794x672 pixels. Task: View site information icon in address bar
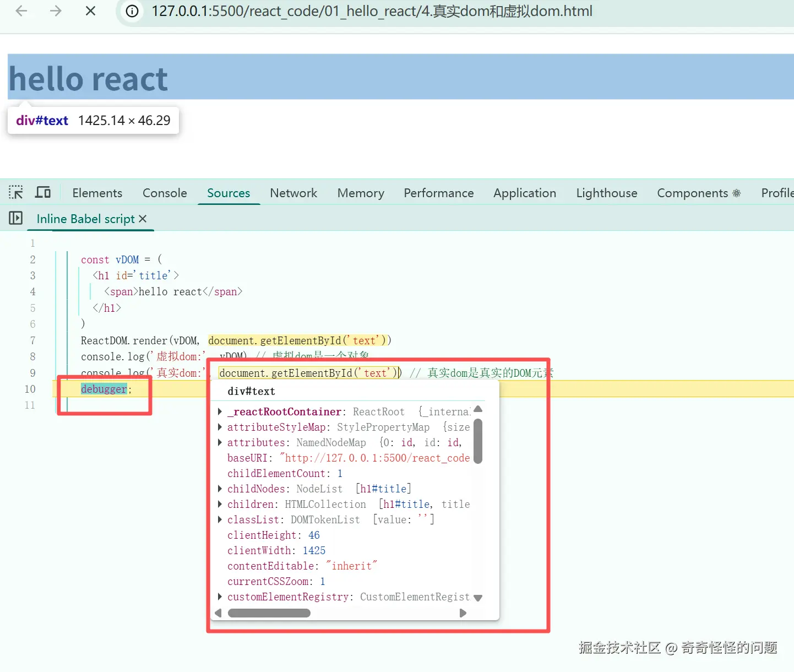pos(132,11)
